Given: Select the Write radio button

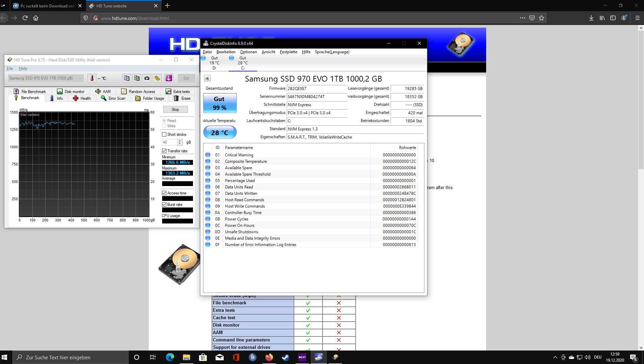Looking at the screenshot, I should (x=164, y=126).
